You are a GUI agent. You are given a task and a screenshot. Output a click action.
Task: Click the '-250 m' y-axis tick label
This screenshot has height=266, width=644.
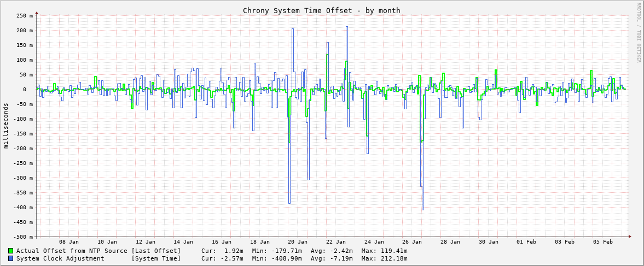23,163
